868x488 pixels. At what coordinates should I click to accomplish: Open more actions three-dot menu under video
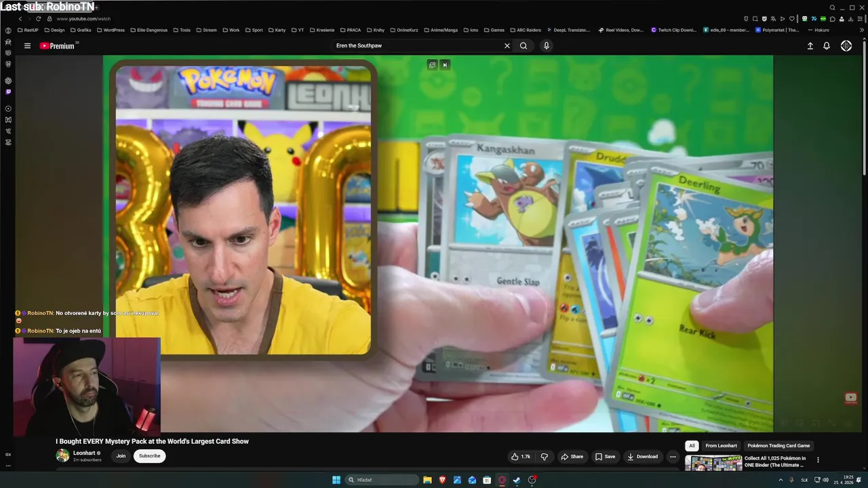(x=673, y=457)
